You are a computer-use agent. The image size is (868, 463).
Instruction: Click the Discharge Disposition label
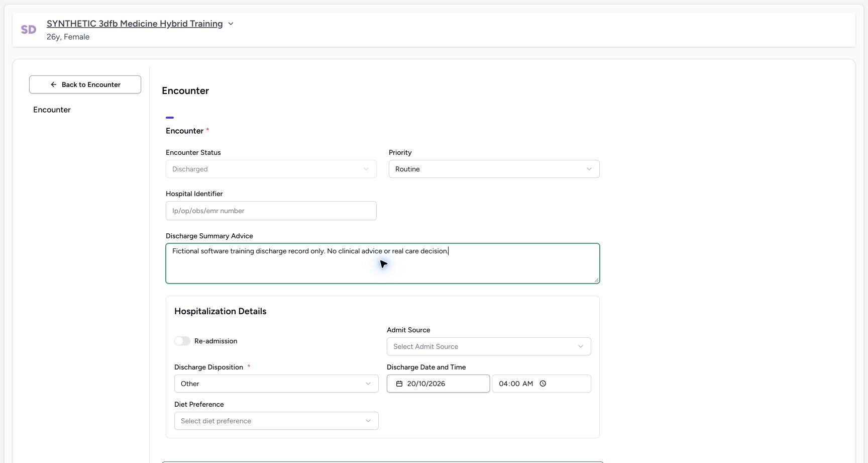pos(209,367)
